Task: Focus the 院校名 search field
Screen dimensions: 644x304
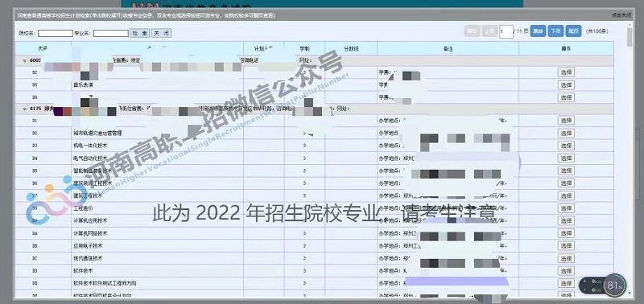Action: 55,33
